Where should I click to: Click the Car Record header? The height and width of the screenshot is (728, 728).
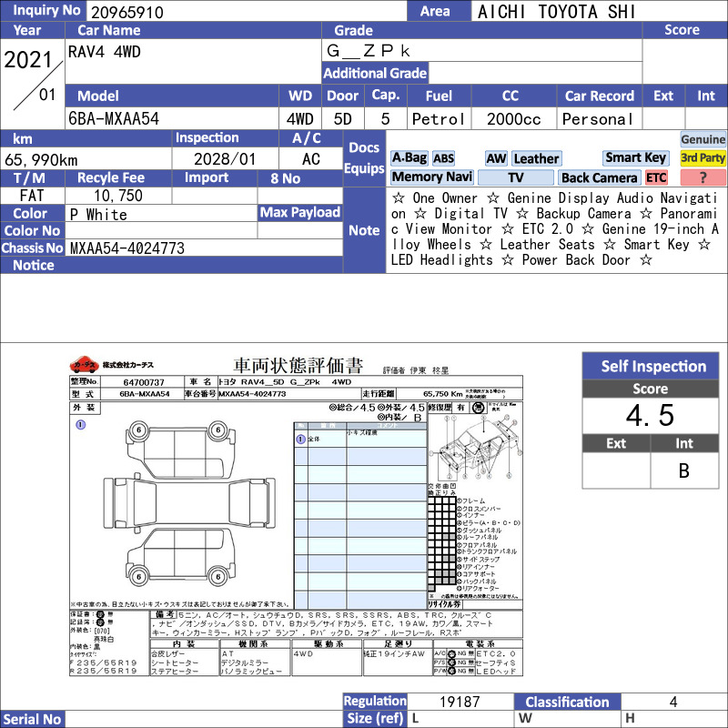[599, 96]
